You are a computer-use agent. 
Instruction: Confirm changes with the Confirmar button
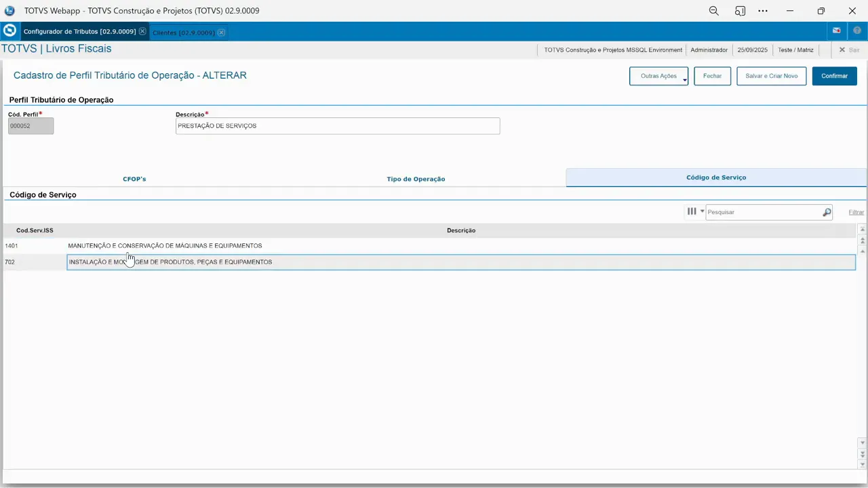click(x=834, y=75)
